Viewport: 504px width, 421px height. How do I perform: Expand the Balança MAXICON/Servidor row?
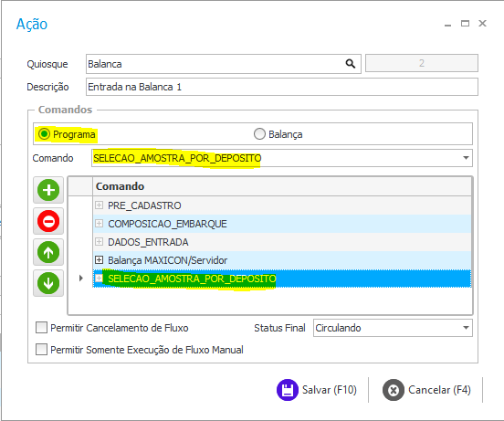[99, 259]
